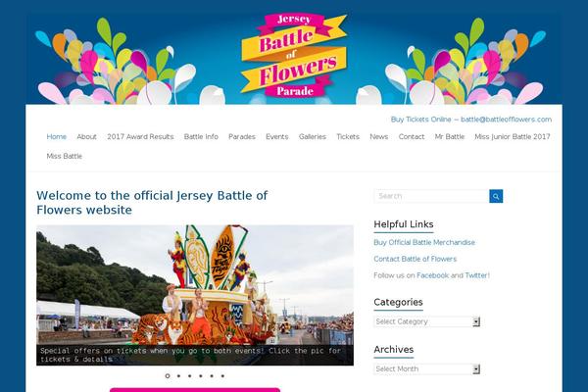The image size is (588, 392).
Task: Click the Jersey Battle of Flowers Parade logo
Action: (x=294, y=56)
